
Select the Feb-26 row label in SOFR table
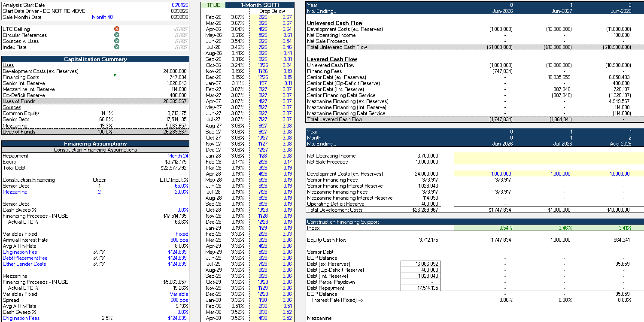pyautogui.click(x=213, y=17)
